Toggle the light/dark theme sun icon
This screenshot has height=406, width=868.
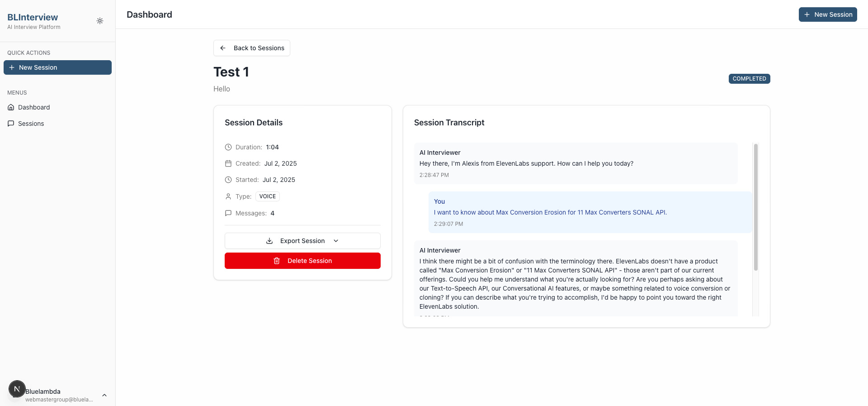click(100, 21)
